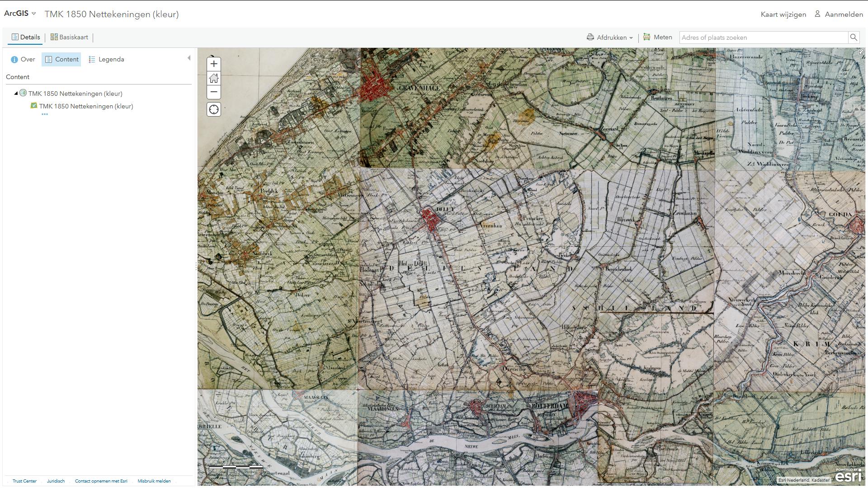The image size is (868, 488).
Task: Open the Basiskaart gallery icon
Action: tap(54, 37)
